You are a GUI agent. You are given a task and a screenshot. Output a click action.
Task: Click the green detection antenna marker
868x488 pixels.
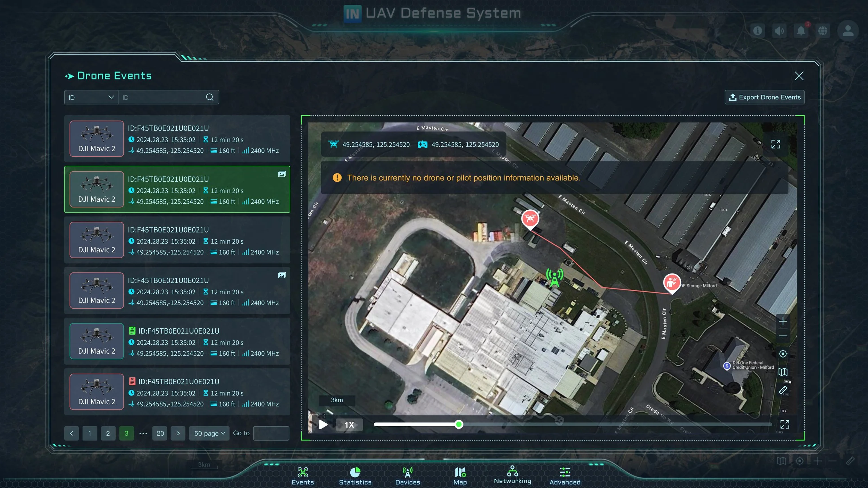pyautogui.click(x=554, y=278)
